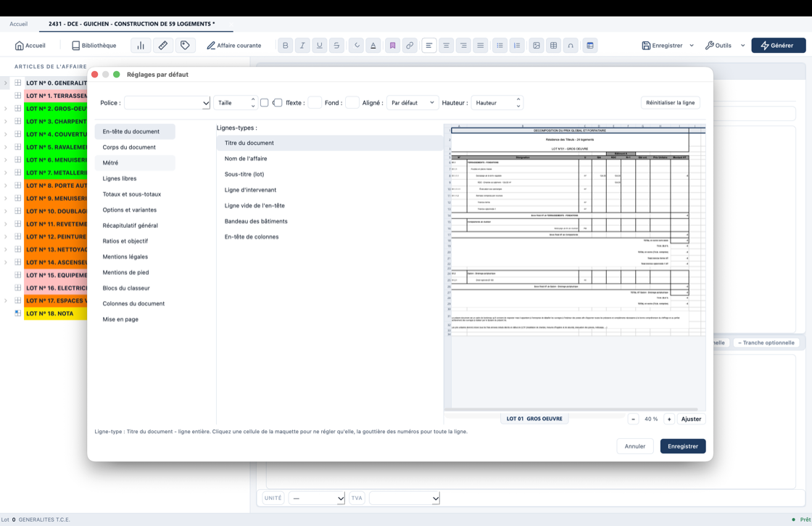The image size is (812, 526).
Task: Insert a bulleted list
Action: point(500,46)
